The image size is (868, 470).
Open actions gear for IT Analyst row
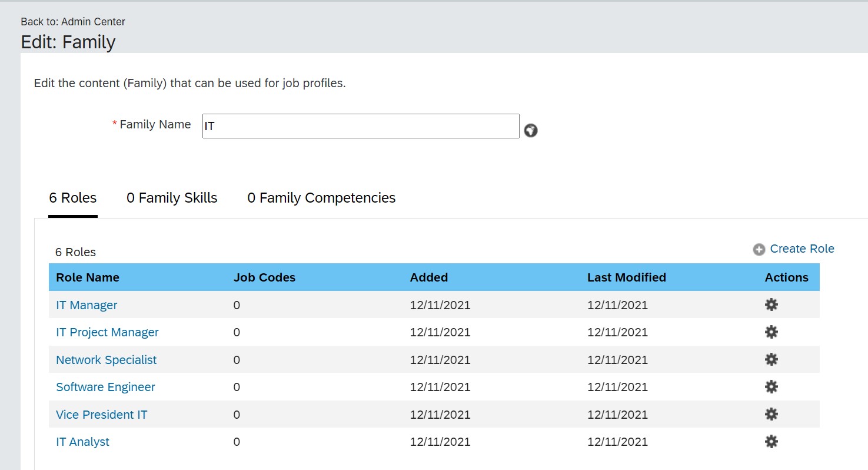(x=771, y=441)
